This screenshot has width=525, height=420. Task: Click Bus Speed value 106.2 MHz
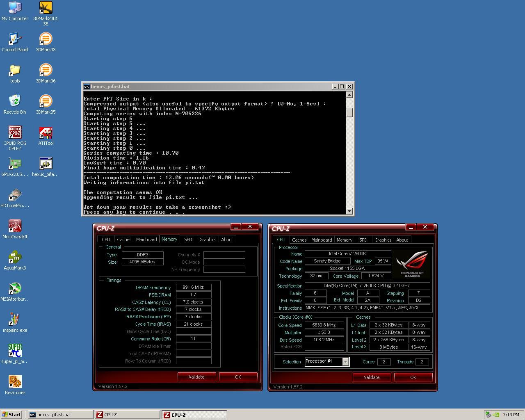click(324, 340)
